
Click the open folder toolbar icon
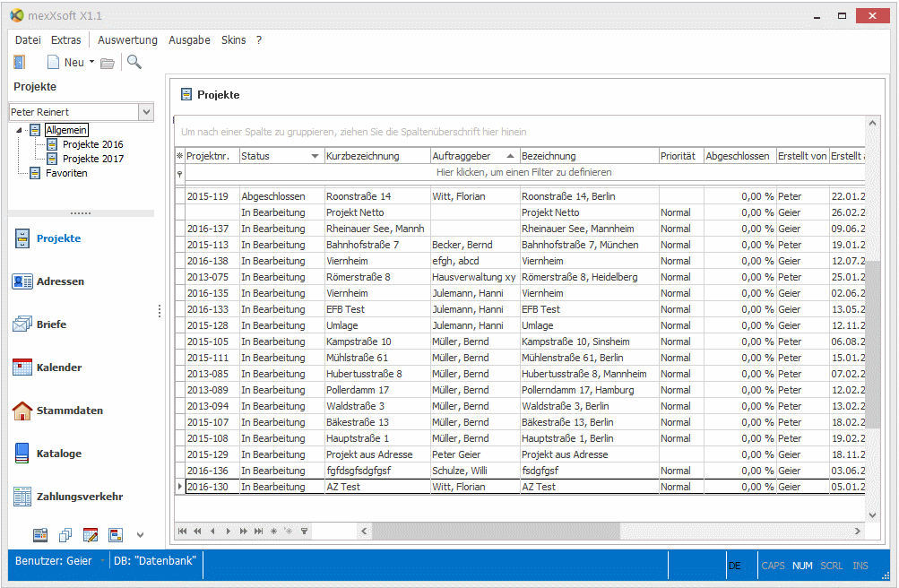click(x=108, y=63)
